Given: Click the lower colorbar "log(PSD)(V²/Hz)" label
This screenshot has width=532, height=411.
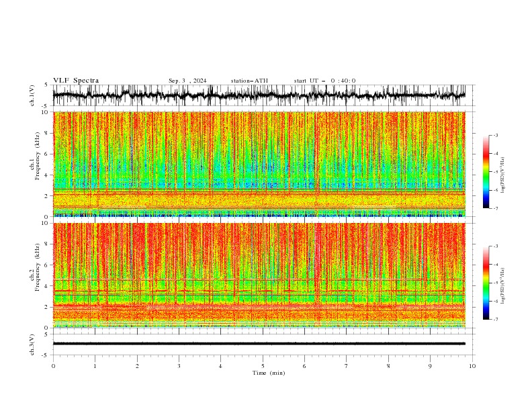Looking at the screenshot, I should 503,286.
